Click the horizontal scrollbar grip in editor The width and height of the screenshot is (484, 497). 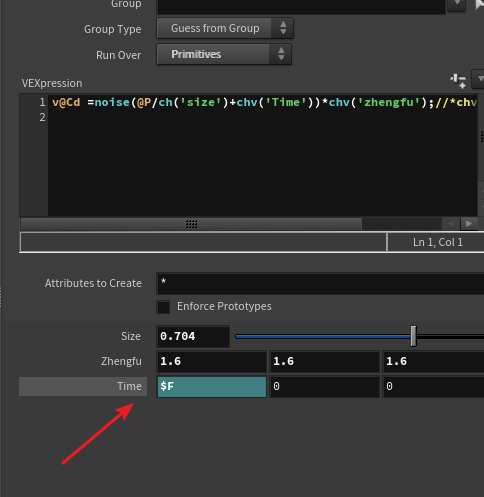191,224
